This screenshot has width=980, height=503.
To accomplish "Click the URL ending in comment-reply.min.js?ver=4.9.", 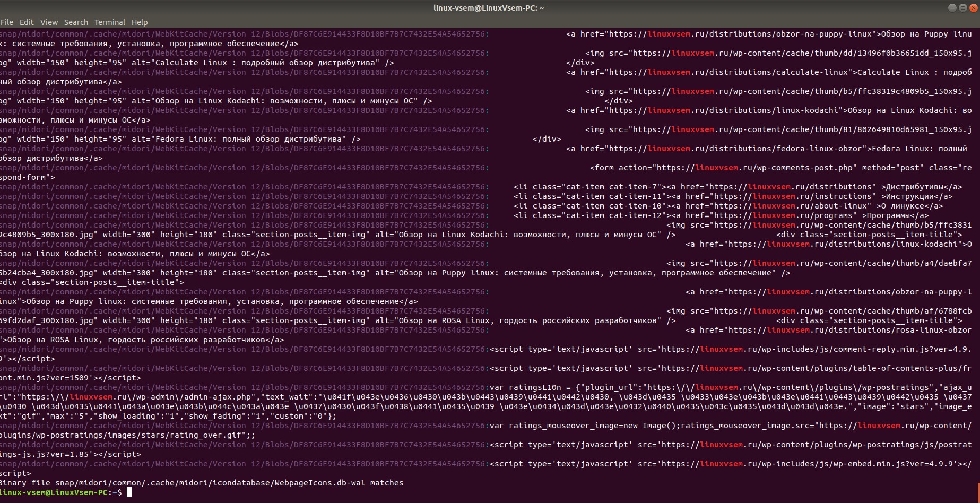I will coord(817,349).
